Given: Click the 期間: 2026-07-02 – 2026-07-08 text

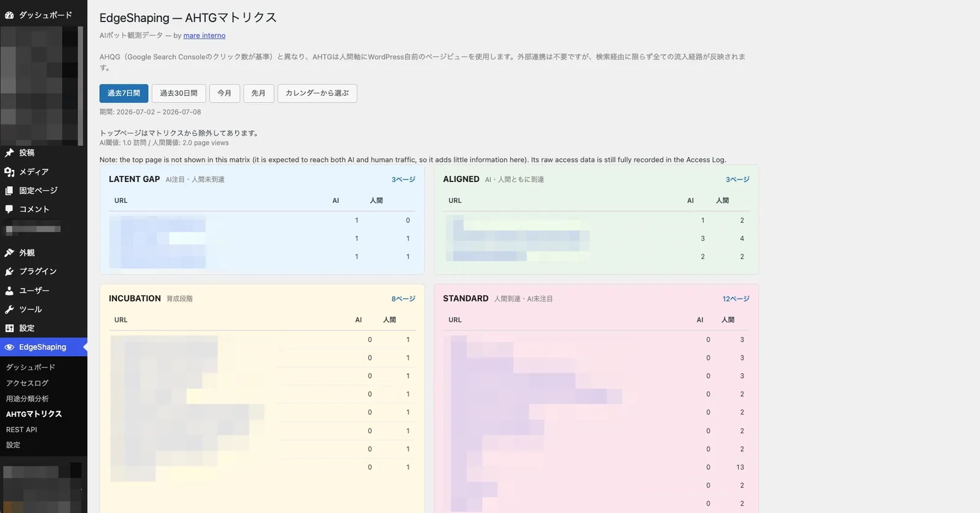Looking at the screenshot, I should pyautogui.click(x=150, y=112).
